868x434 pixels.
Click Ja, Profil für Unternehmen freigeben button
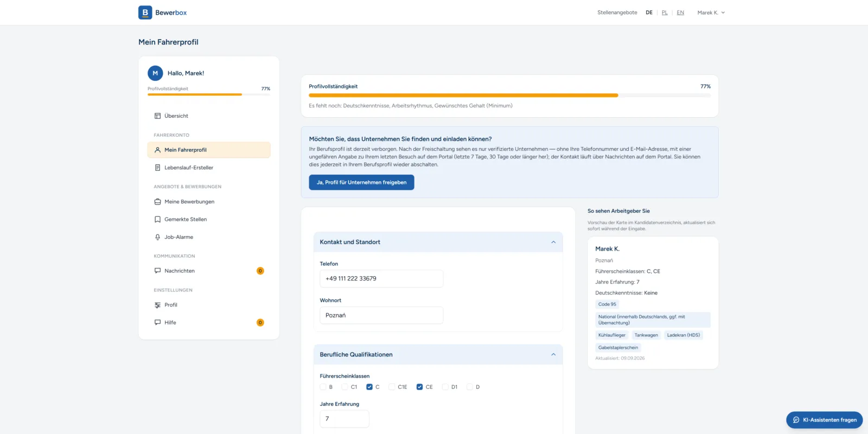pos(361,182)
